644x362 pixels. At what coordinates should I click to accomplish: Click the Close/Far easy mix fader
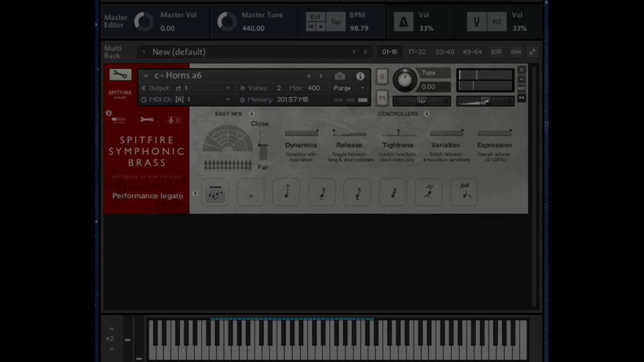[263, 145]
